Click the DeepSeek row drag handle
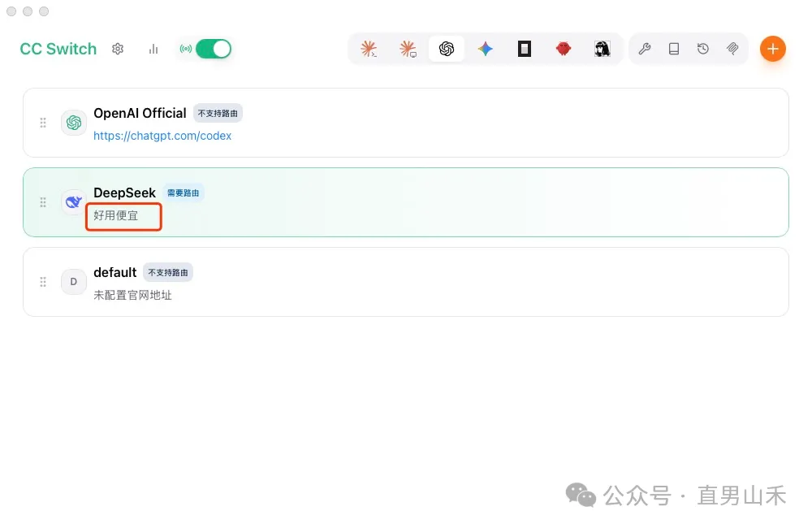812x528 pixels. [43, 202]
